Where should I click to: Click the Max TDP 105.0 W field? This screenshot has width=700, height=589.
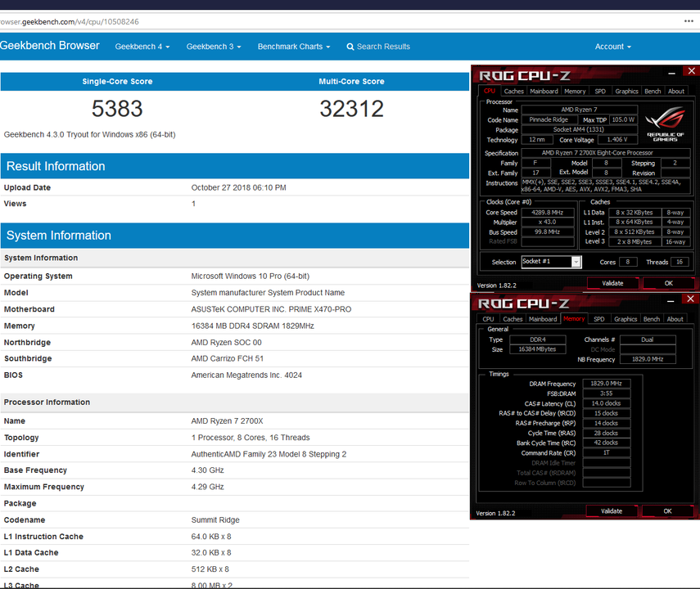[623, 119]
